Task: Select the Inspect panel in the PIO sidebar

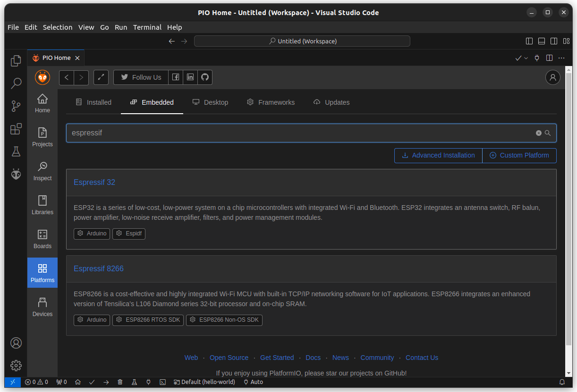Action: pos(42,170)
